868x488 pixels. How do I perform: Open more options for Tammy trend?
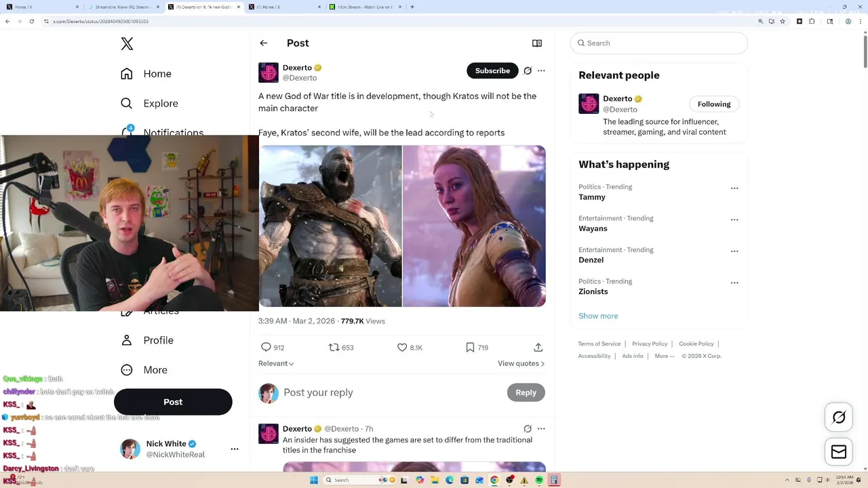point(734,188)
